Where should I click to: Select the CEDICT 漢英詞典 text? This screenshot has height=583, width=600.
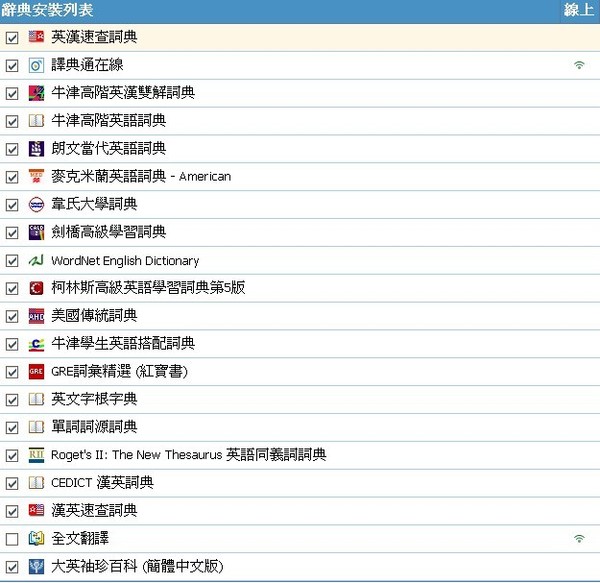point(102,483)
